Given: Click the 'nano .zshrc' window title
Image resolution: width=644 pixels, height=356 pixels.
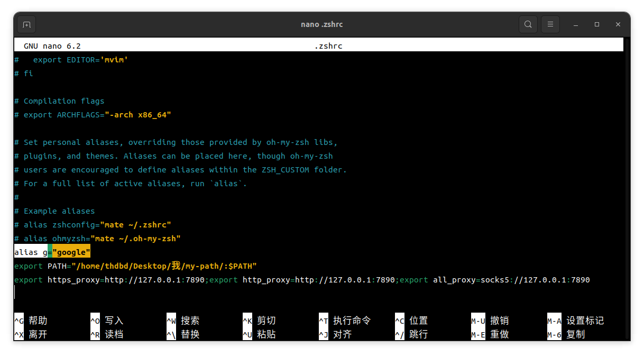Looking at the screenshot, I should [322, 24].
